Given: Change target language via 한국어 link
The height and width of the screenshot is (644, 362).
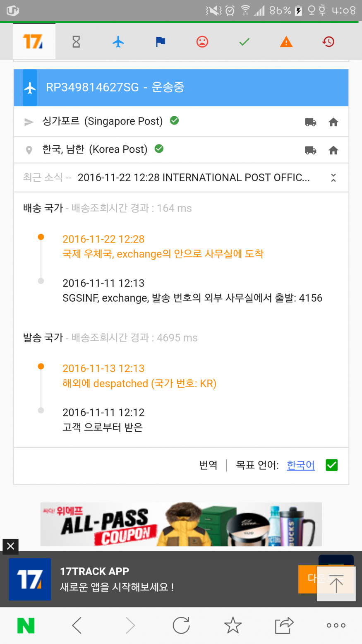Looking at the screenshot, I should [301, 465].
